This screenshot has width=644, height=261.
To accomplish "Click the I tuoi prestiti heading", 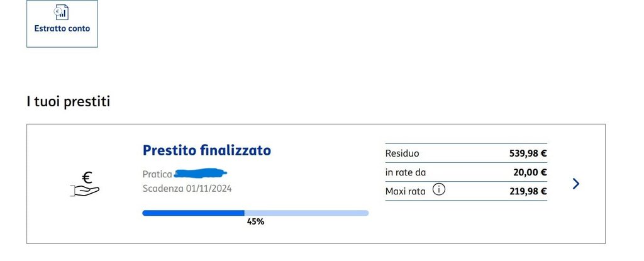I will tap(68, 101).
